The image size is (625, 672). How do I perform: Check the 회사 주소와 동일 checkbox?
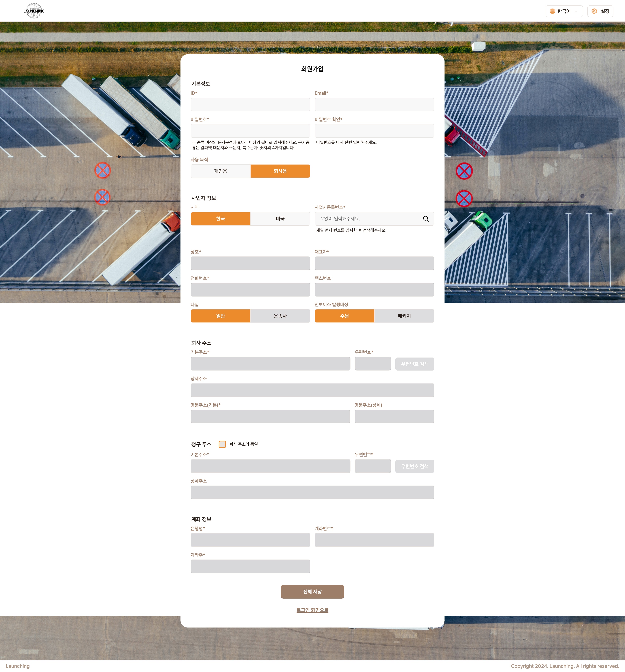pos(222,444)
